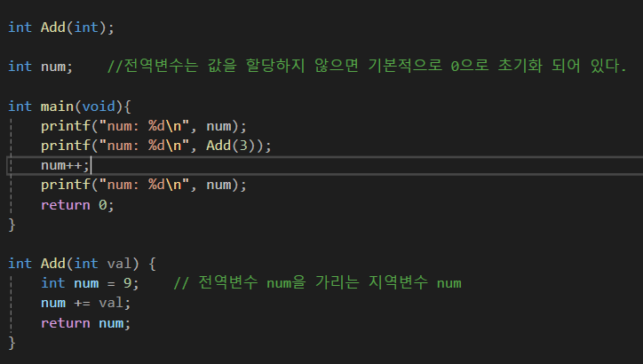Click 'return num;' statement

(x=86, y=323)
